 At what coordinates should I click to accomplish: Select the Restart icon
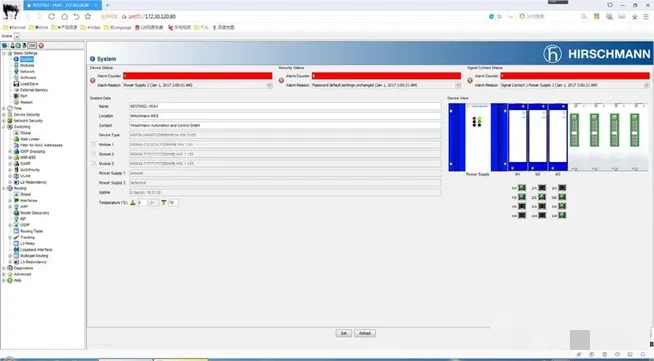point(16,102)
